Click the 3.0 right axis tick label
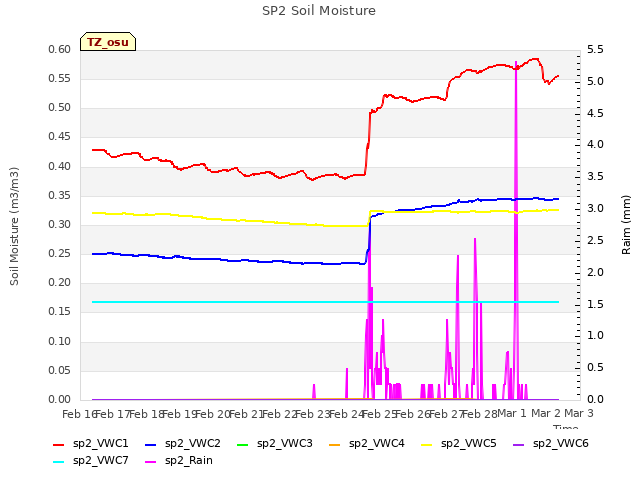 (x=595, y=209)
